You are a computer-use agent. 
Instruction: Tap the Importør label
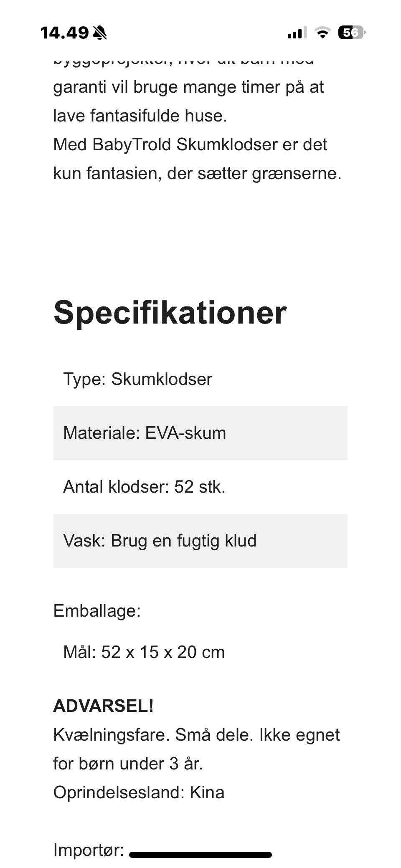coord(89,850)
